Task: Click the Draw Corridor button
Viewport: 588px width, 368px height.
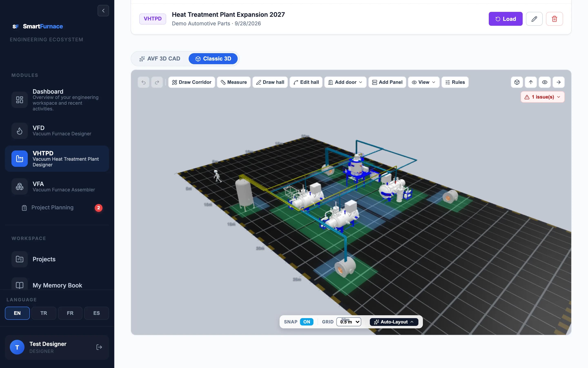Action: click(x=192, y=82)
